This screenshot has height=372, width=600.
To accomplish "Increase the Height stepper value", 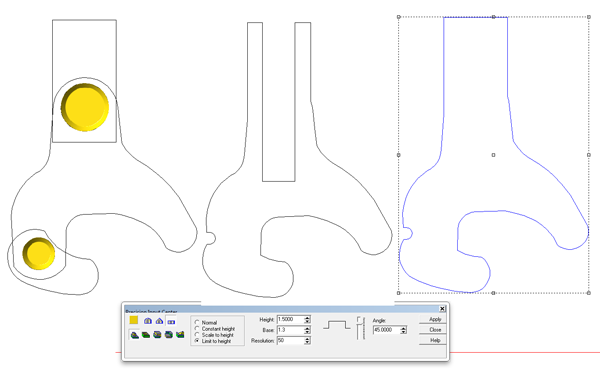I will click(x=307, y=318).
